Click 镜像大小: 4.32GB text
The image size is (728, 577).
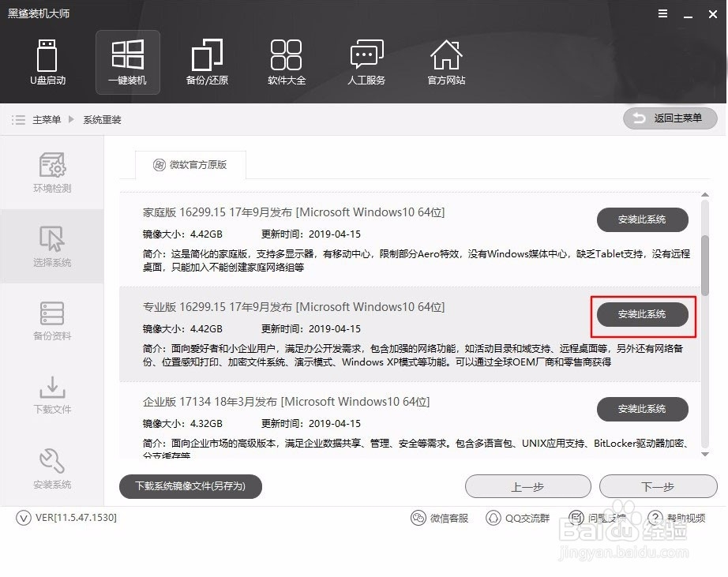pyautogui.click(x=182, y=423)
